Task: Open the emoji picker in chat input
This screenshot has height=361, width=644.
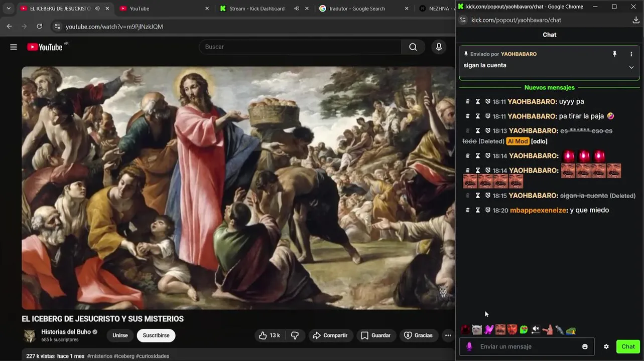Action: point(585,346)
